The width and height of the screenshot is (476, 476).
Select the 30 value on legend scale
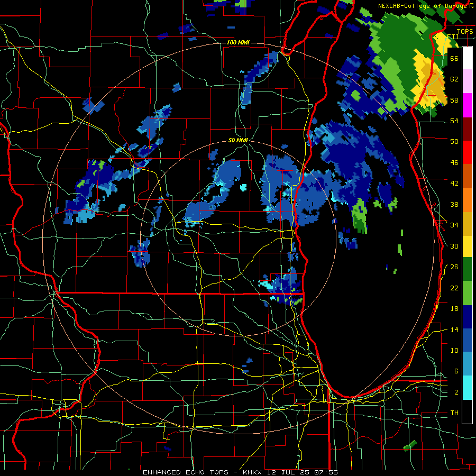tap(454, 246)
